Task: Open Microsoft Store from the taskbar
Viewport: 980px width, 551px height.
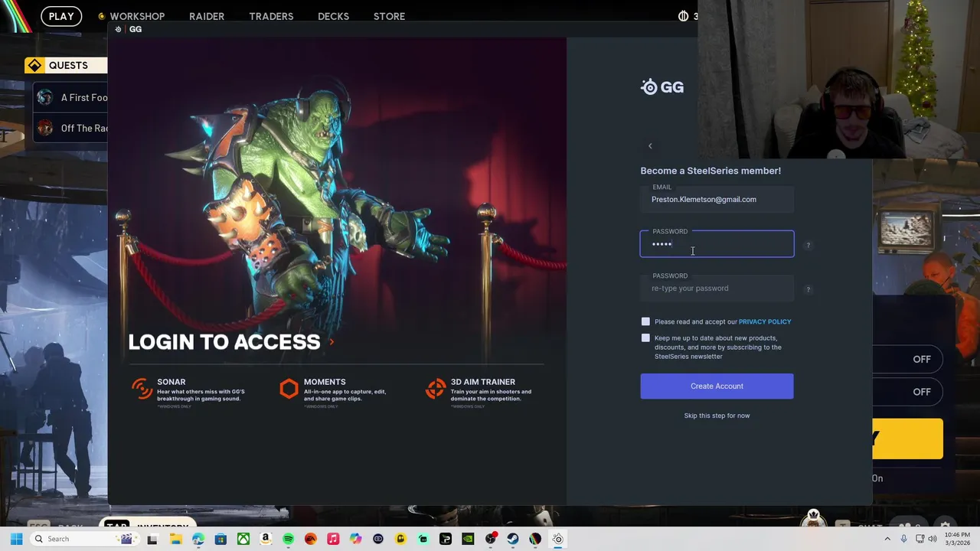Action: [x=220, y=539]
